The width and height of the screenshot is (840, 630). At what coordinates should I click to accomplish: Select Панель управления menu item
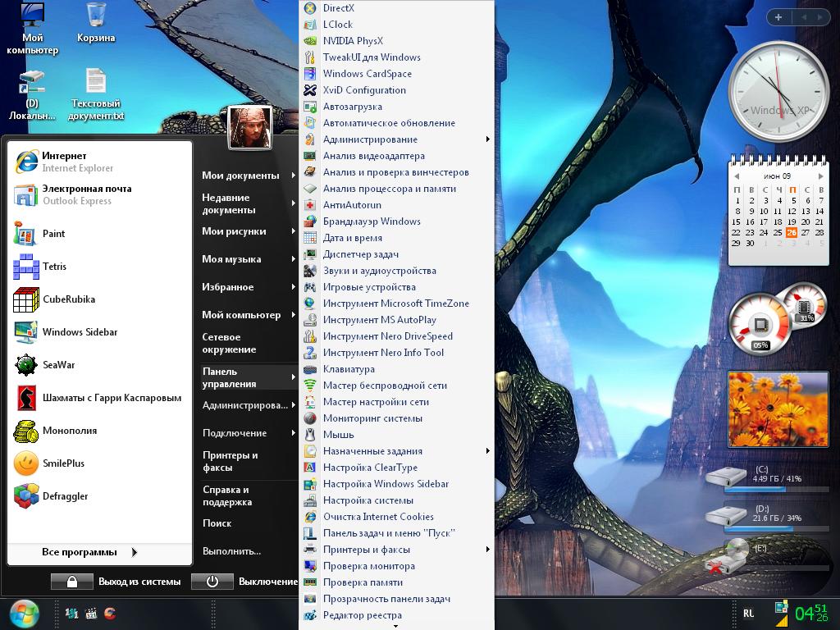pos(248,377)
